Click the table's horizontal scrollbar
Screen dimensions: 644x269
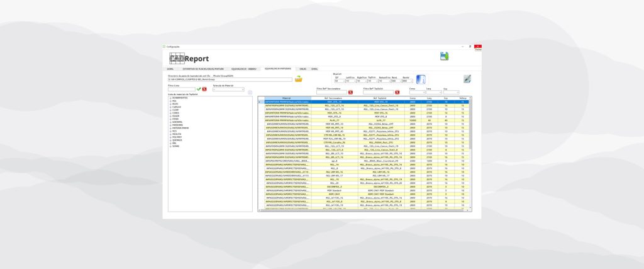pyautogui.click(x=364, y=210)
